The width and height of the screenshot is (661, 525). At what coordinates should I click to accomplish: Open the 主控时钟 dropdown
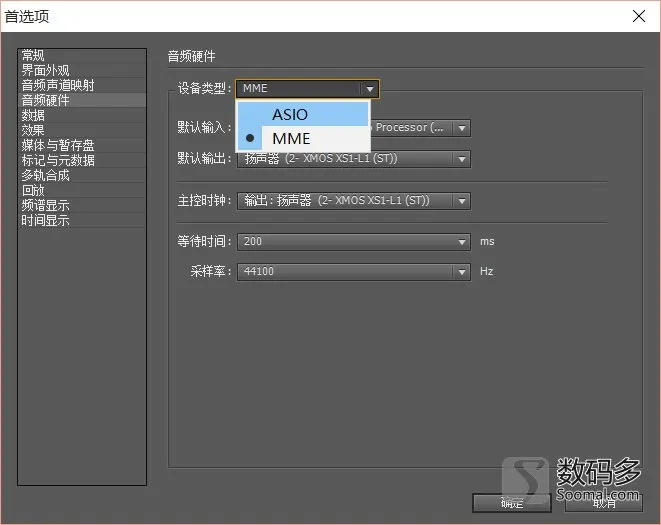pyautogui.click(x=354, y=201)
